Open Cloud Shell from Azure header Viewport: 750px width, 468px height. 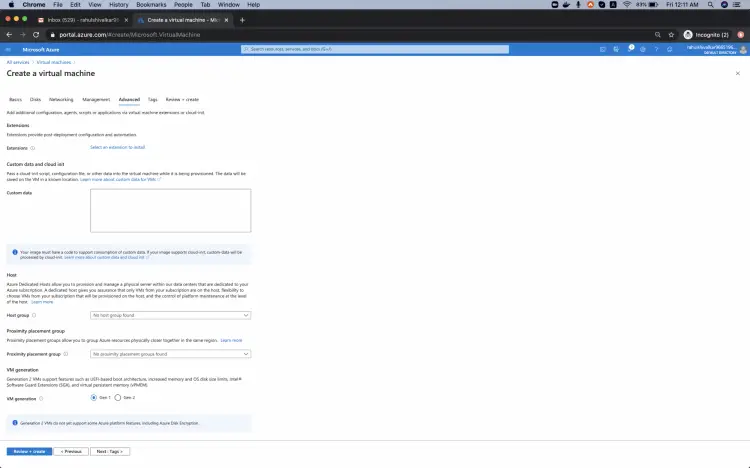pos(603,49)
